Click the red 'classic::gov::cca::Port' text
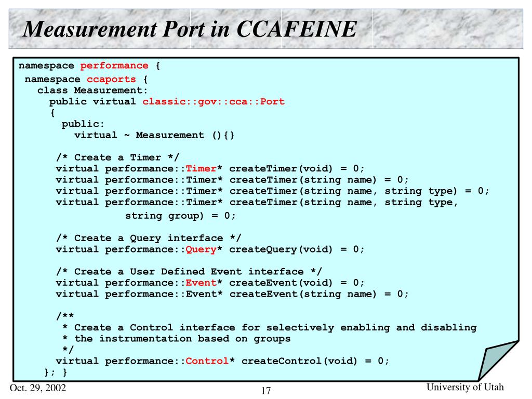532x399 pixels. tap(214, 101)
